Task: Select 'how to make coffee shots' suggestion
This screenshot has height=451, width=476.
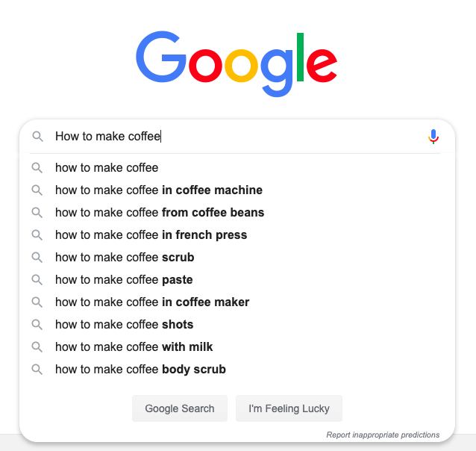Action: coord(124,325)
